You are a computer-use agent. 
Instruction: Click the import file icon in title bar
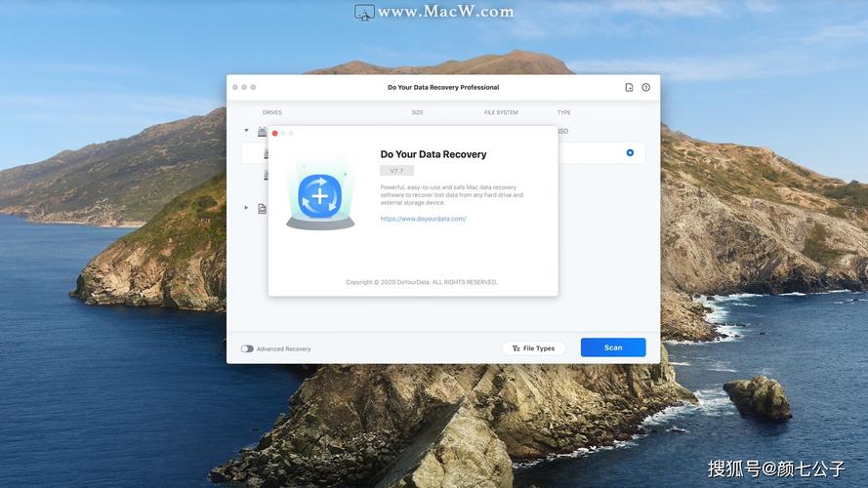point(629,87)
